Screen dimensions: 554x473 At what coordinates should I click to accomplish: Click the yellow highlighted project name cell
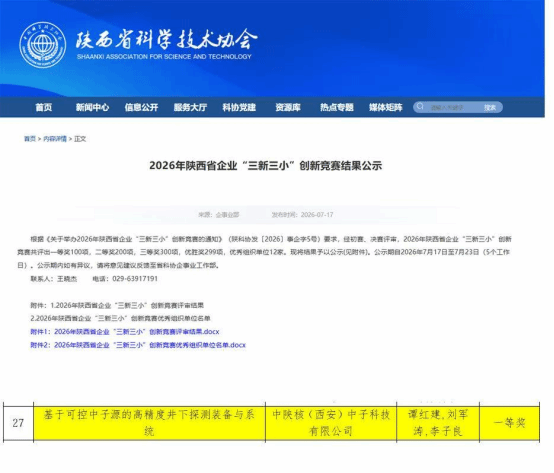click(x=149, y=423)
